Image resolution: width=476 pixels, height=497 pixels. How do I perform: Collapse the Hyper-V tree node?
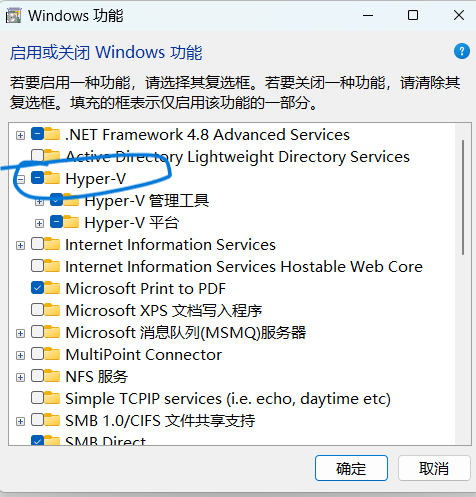[x=21, y=180]
